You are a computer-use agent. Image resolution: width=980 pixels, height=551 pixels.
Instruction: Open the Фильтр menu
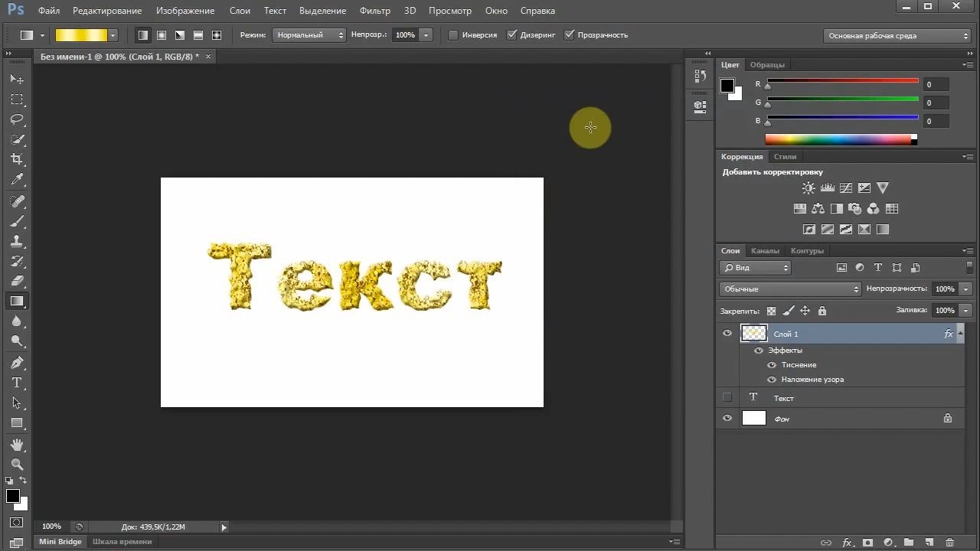[375, 11]
